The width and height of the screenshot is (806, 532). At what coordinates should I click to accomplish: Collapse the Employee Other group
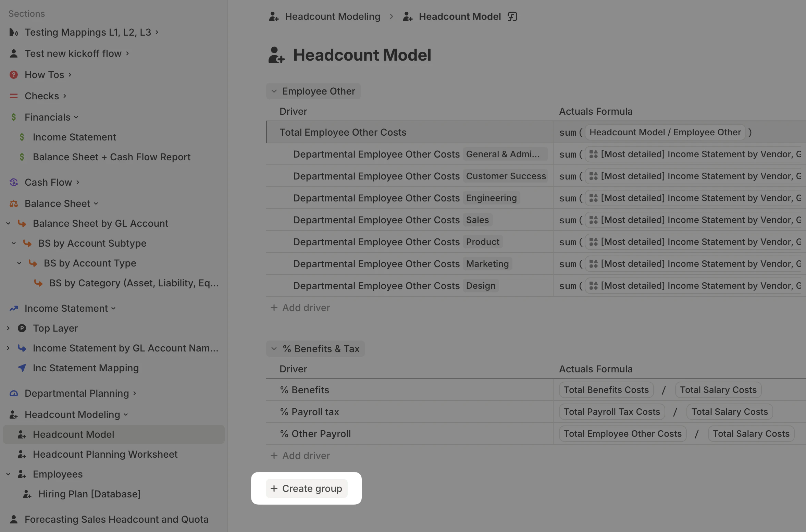pyautogui.click(x=274, y=91)
